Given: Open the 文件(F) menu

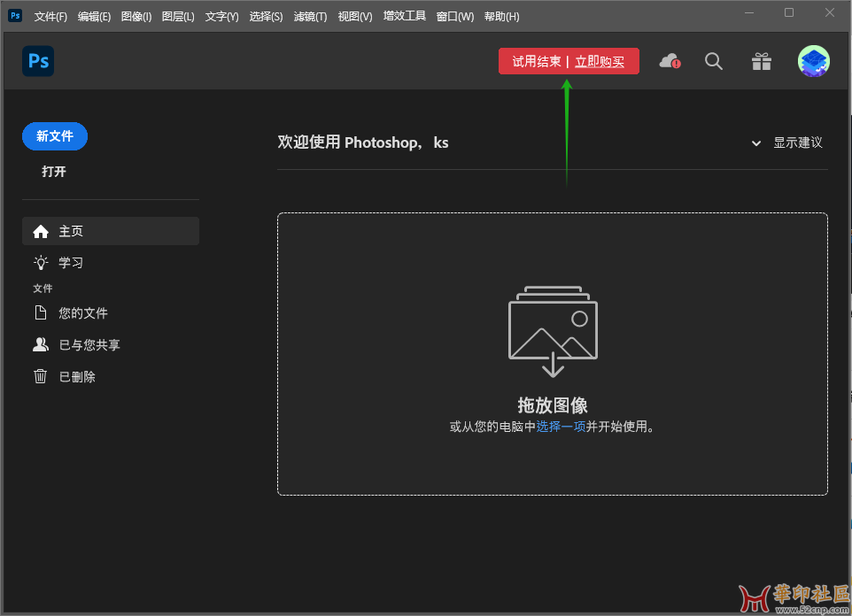Looking at the screenshot, I should point(50,16).
